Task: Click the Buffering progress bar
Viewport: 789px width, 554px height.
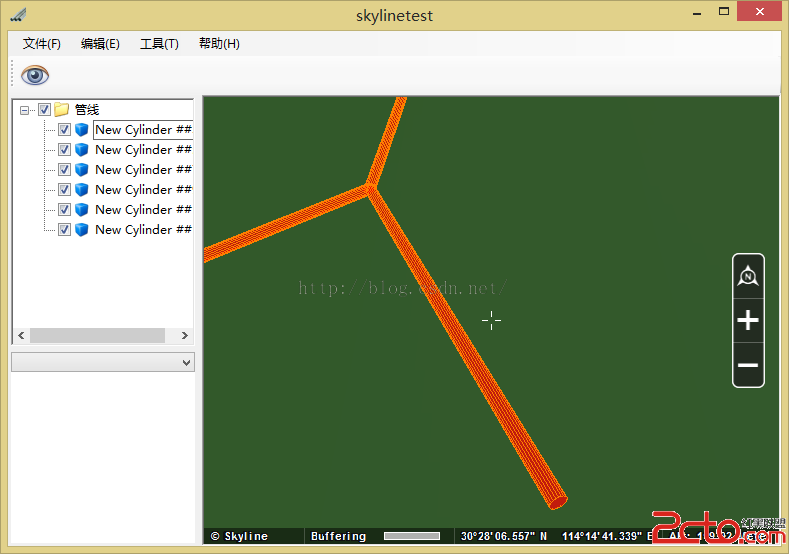Action: point(412,536)
